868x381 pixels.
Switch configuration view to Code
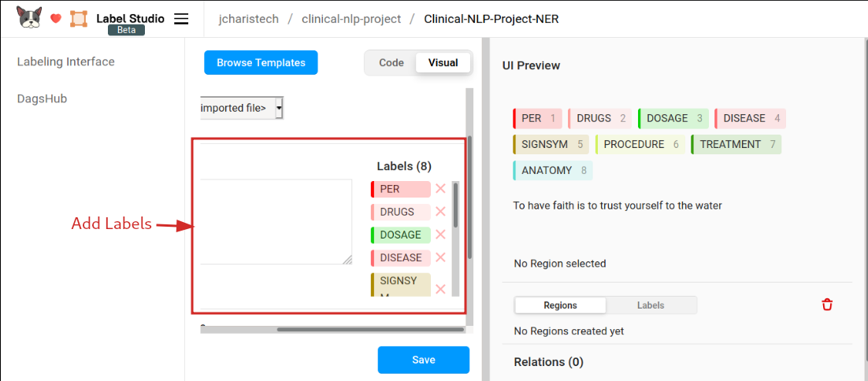(x=391, y=62)
